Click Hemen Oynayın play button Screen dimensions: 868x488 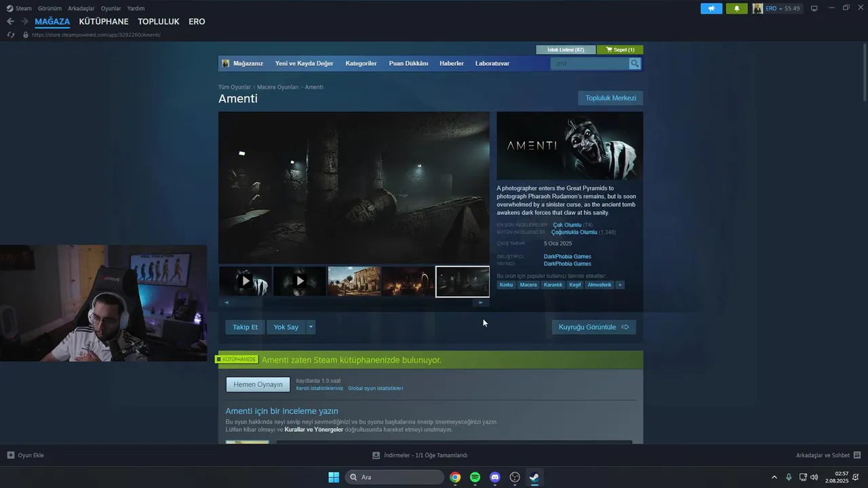258,385
